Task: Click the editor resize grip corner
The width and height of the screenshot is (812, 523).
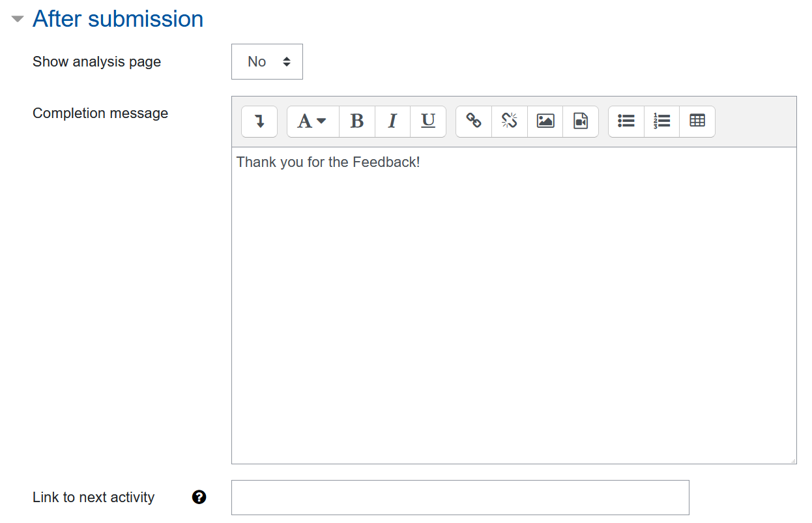Action: [x=792, y=458]
